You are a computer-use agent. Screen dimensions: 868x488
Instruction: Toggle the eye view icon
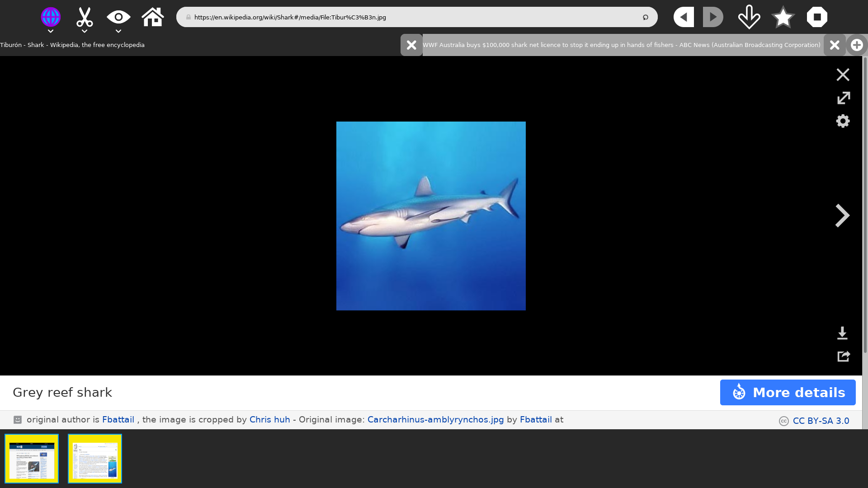point(118,17)
